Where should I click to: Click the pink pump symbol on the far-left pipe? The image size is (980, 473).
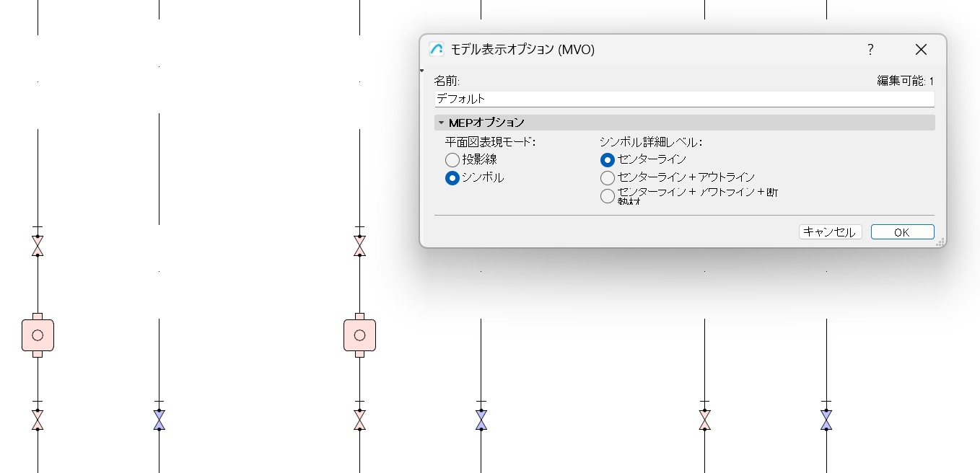38,335
